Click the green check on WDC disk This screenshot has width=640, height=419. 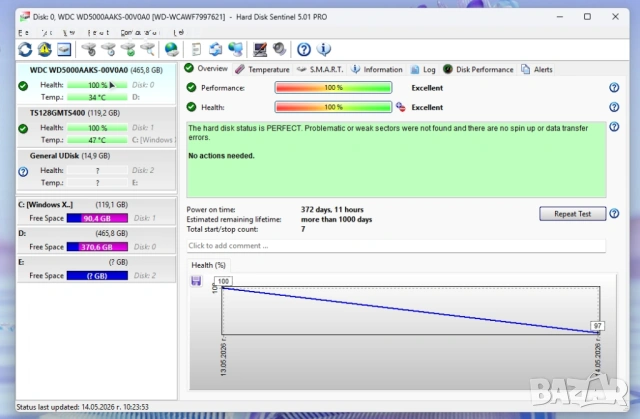tap(23, 86)
